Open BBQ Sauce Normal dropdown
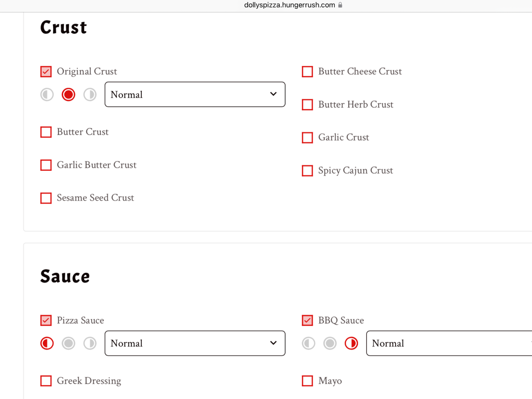The image size is (532, 399). (x=449, y=343)
